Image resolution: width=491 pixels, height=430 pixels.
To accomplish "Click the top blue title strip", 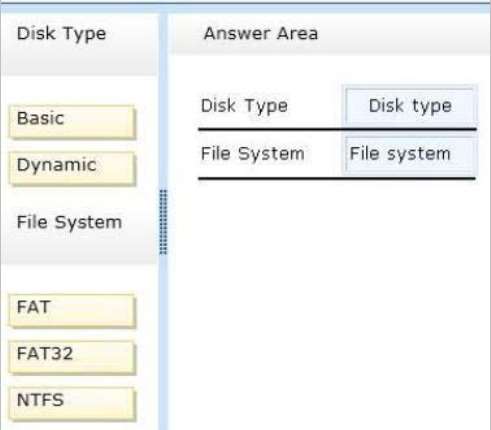I will point(245,8).
